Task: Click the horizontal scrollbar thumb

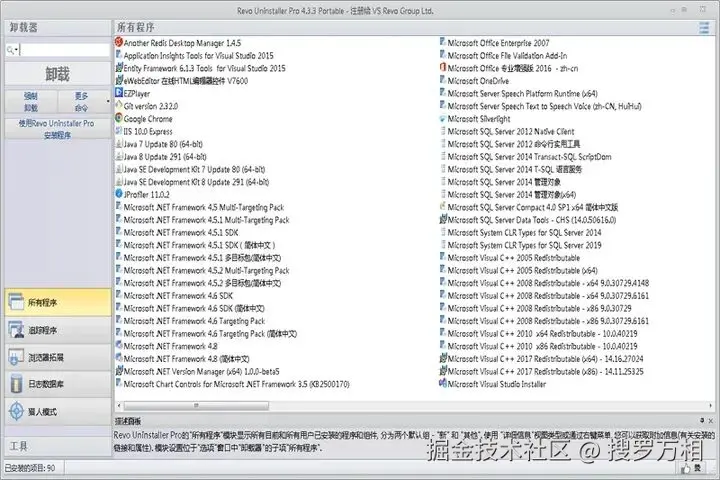Action: tap(196, 406)
